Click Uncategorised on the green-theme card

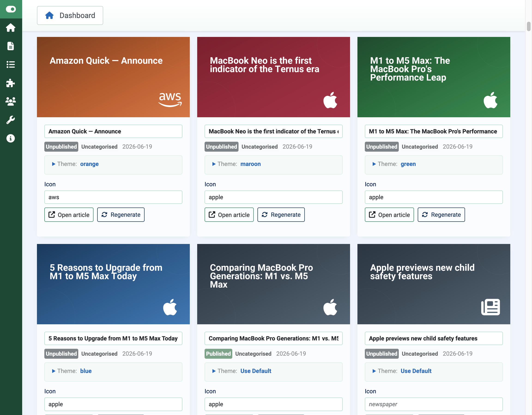click(420, 147)
